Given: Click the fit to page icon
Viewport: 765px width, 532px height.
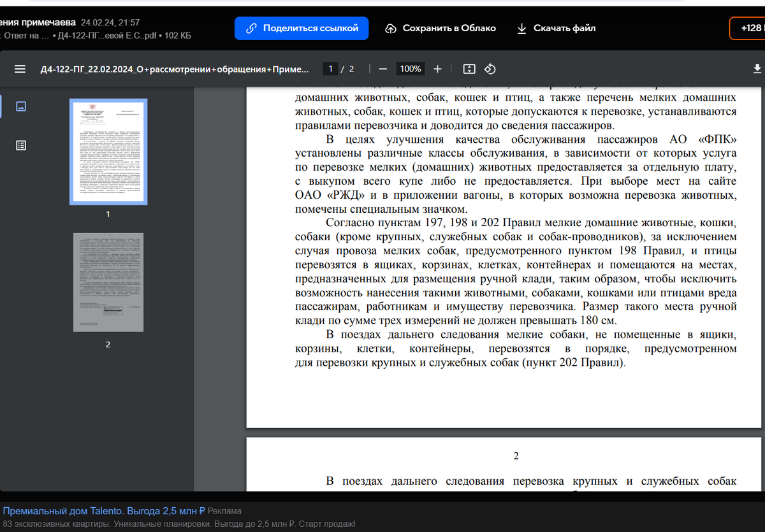Looking at the screenshot, I should [x=469, y=69].
